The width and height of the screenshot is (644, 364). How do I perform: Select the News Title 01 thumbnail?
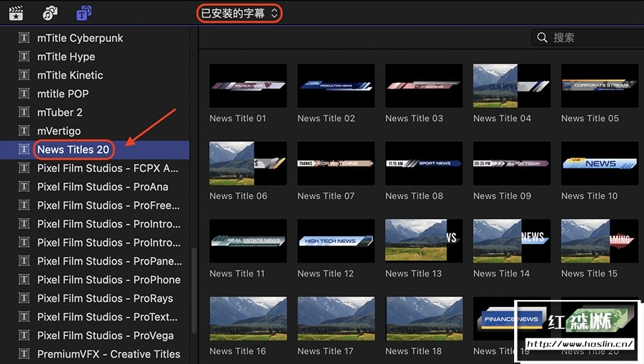tap(248, 85)
